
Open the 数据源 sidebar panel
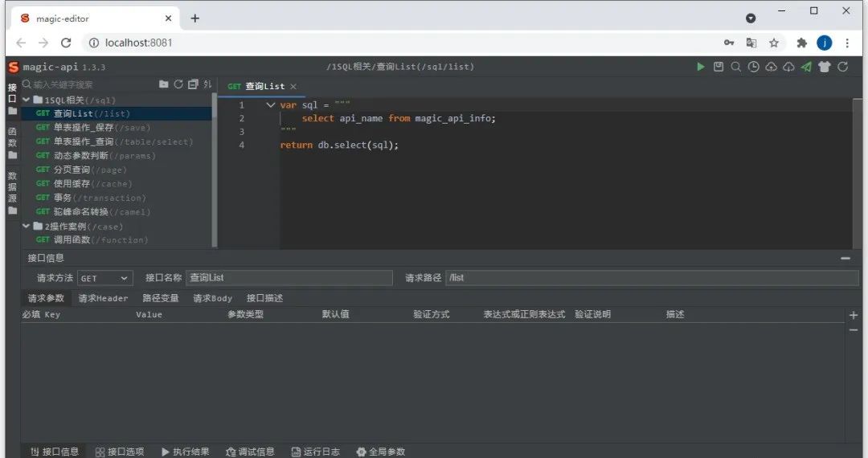pyautogui.click(x=12, y=193)
